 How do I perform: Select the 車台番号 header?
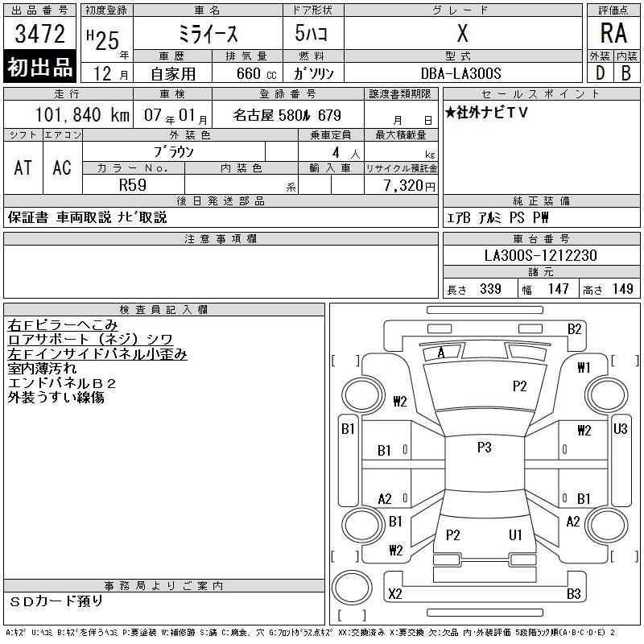[541, 238]
